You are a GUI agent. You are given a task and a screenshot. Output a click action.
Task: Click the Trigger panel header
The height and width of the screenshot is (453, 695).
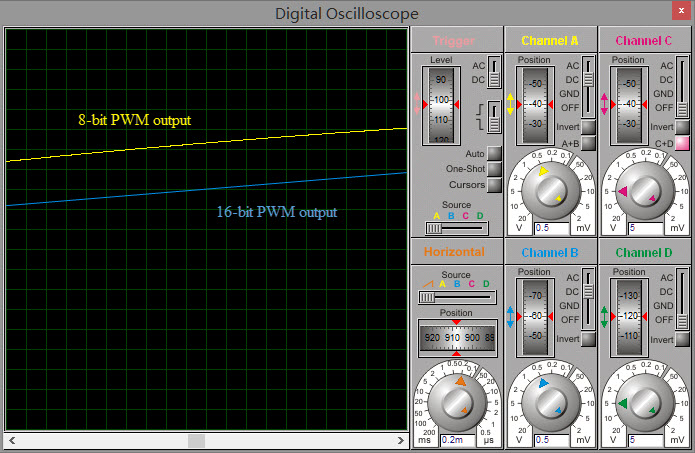tap(457, 40)
